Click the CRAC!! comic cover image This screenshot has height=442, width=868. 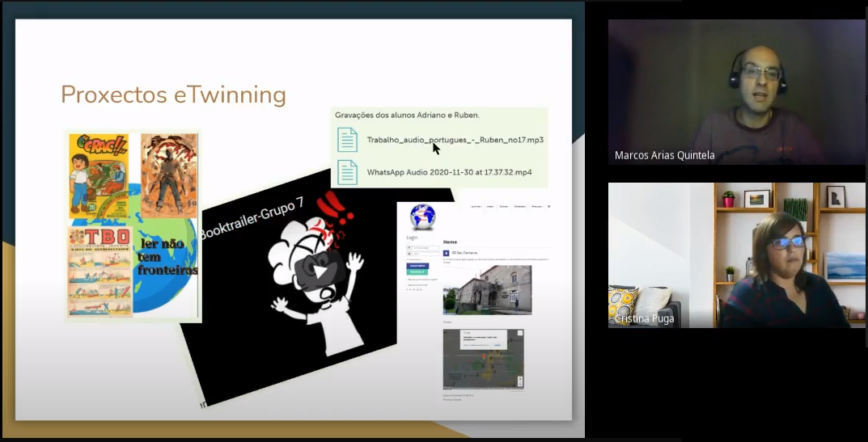tap(99, 175)
